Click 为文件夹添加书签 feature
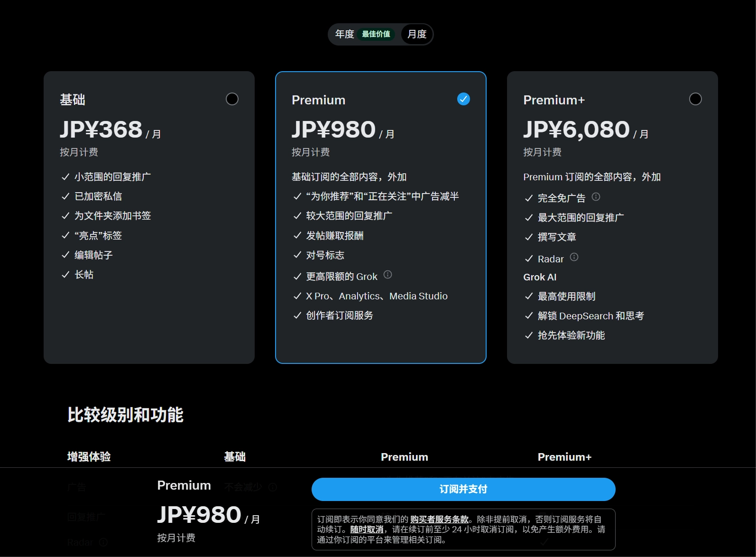Viewport: 756px width, 557px height. 112,216
